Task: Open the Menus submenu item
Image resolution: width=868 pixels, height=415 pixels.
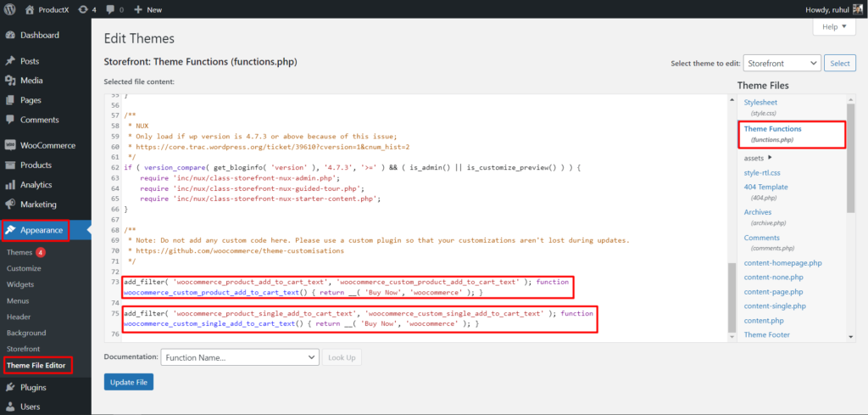Action: point(18,300)
